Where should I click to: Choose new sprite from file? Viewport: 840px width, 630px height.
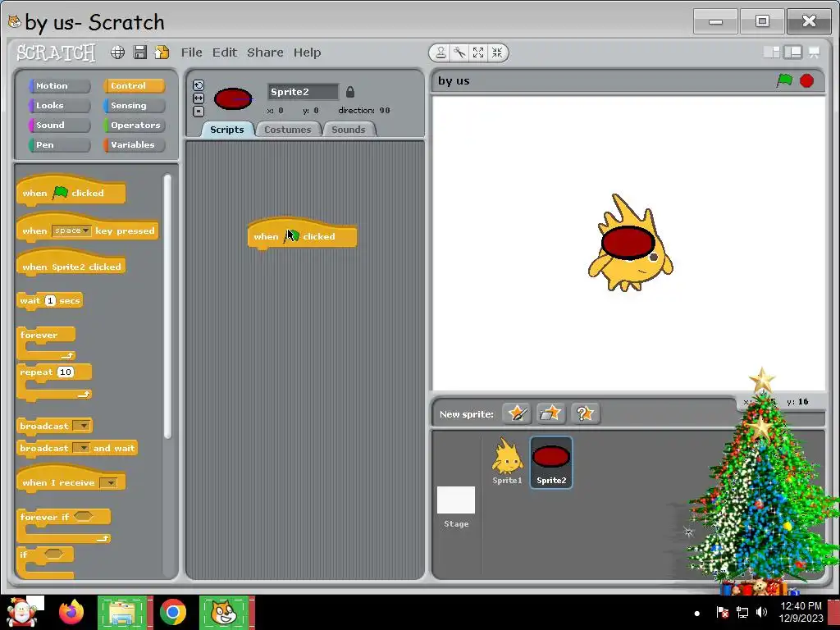[x=550, y=413]
